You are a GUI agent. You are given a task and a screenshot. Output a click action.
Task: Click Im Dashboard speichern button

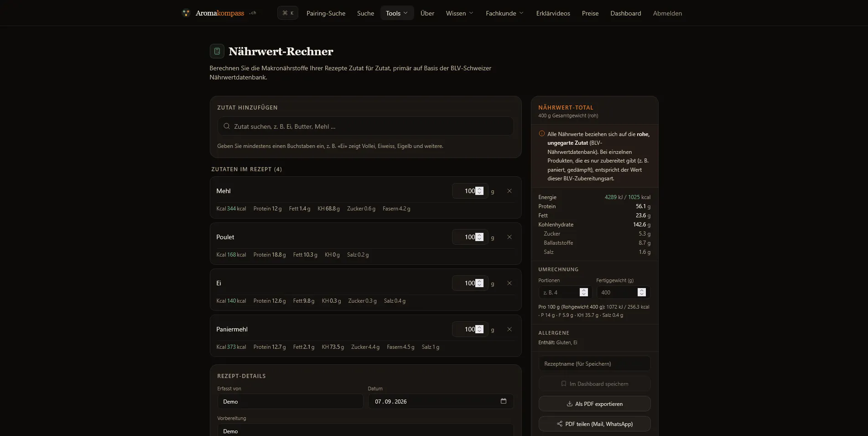[x=594, y=383]
